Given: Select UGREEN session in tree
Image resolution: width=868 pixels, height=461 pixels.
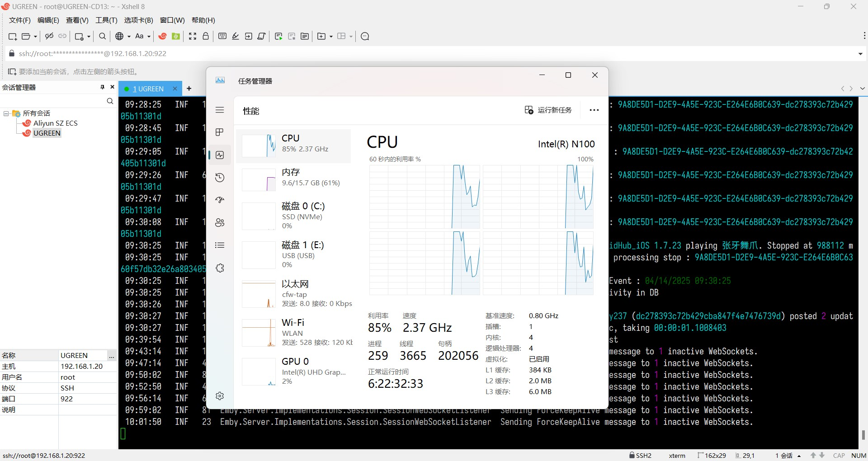Looking at the screenshot, I should click(x=47, y=133).
